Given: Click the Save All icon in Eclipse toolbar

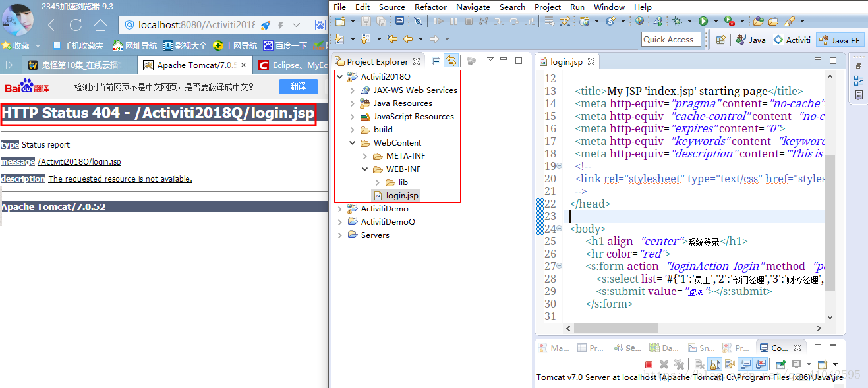Looking at the screenshot, I should click(x=380, y=21).
